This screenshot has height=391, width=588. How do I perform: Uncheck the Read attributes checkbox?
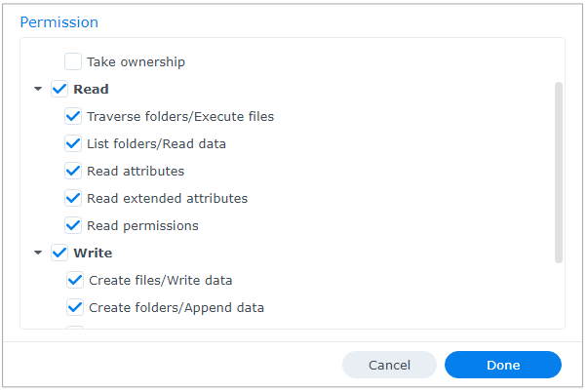point(73,171)
